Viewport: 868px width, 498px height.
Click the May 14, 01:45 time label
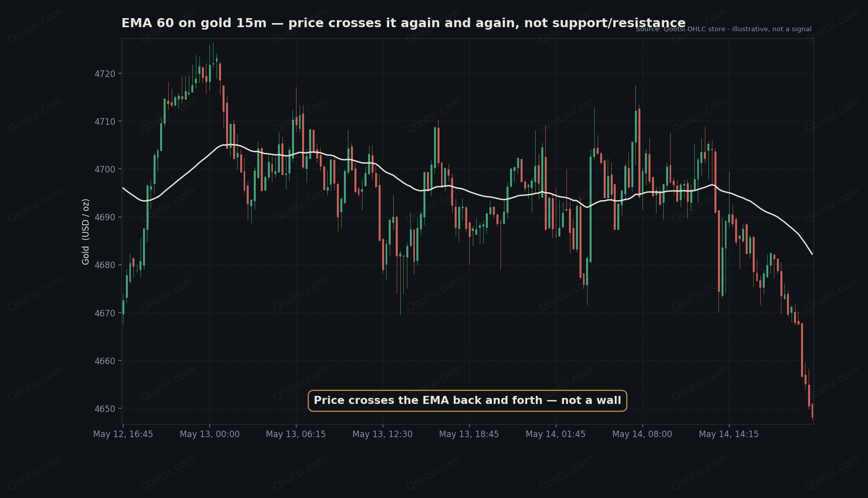(556, 434)
